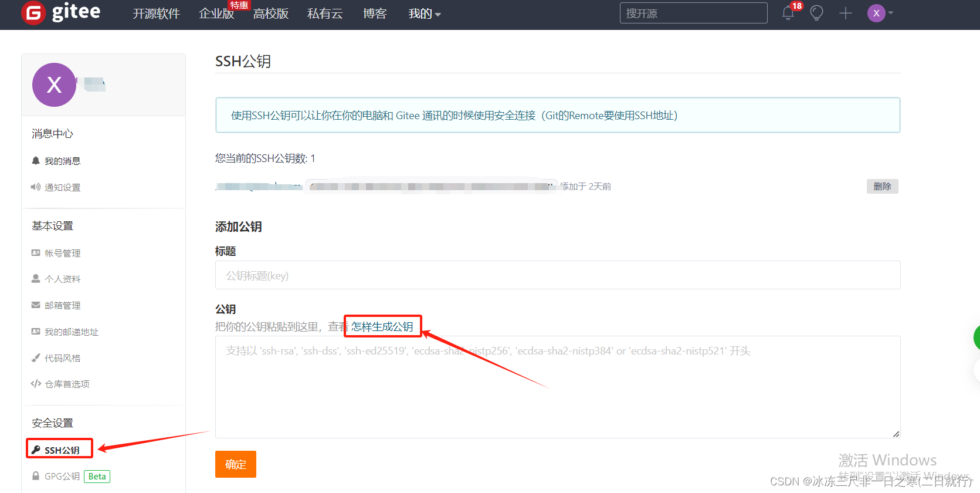Open the user avatar menu in header
This screenshot has height=493, width=980.
pyautogui.click(x=880, y=13)
